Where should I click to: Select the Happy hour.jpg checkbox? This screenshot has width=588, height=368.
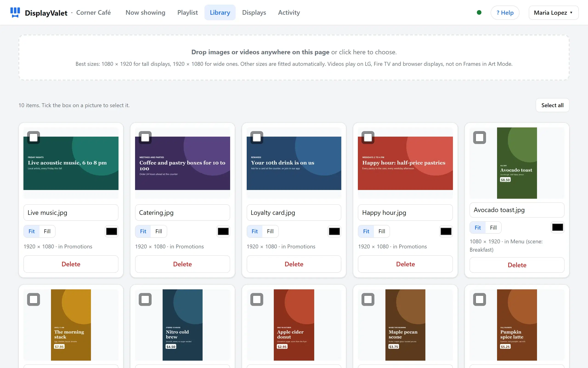click(368, 138)
